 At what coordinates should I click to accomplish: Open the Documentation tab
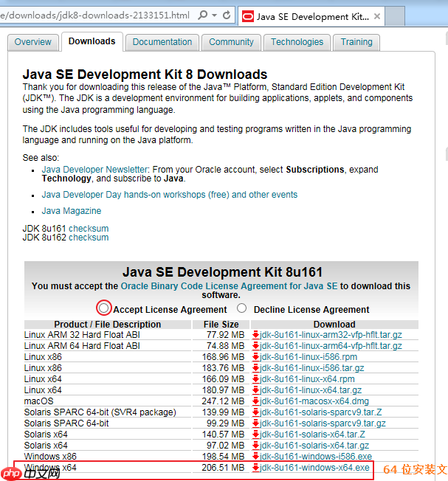162,42
